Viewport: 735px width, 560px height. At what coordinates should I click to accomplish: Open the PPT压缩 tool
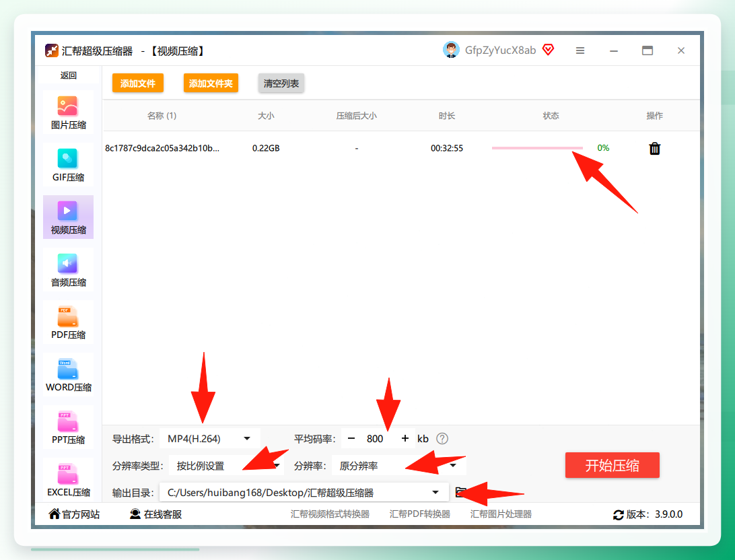click(69, 427)
